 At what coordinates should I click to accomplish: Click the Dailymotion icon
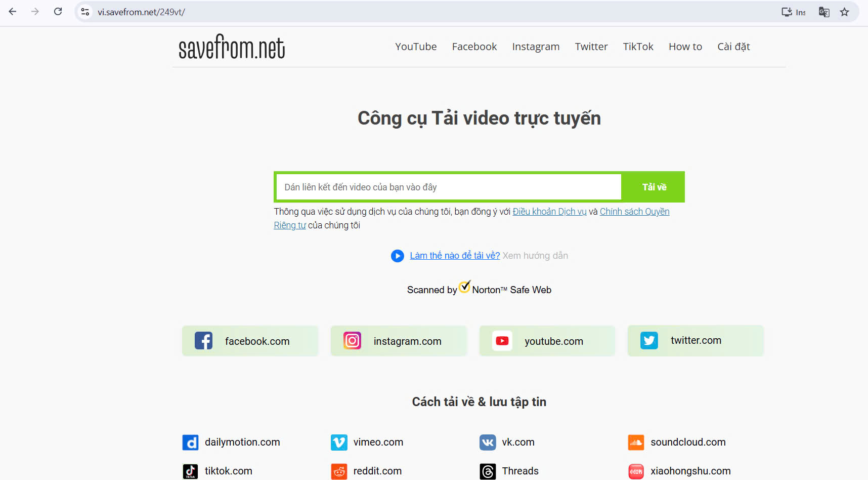(190, 443)
